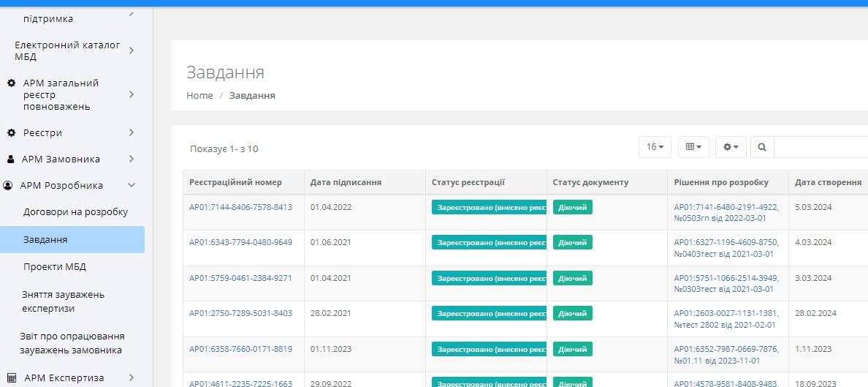
Task: Collapse the АРМ Розробника section chevron
Action: (132, 186)
